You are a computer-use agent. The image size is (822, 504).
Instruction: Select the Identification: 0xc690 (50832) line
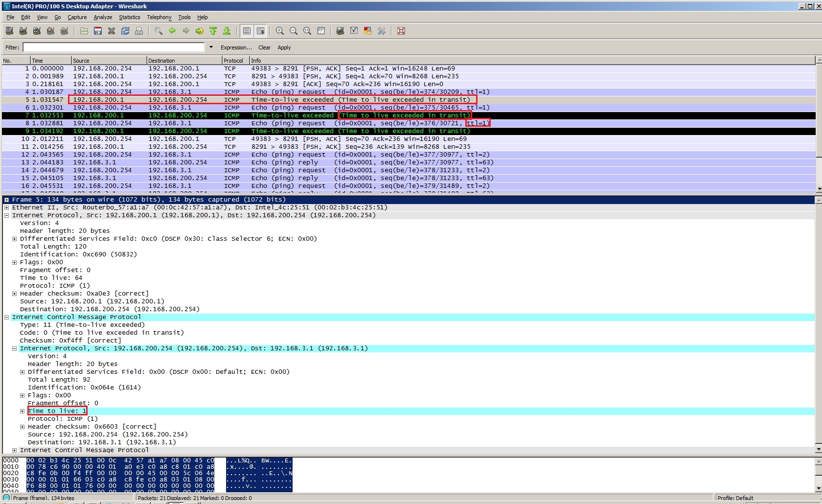tap(78, 254)
